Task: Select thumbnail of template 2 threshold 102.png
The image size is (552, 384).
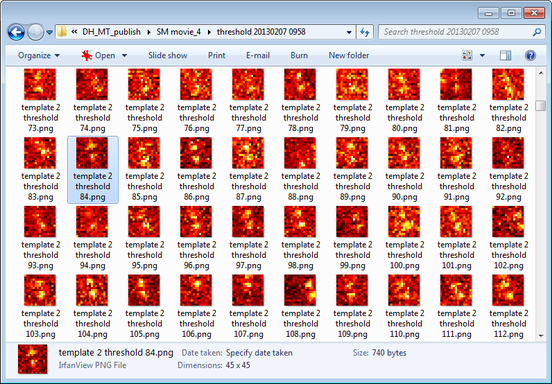Action: [x=508, y=222]
